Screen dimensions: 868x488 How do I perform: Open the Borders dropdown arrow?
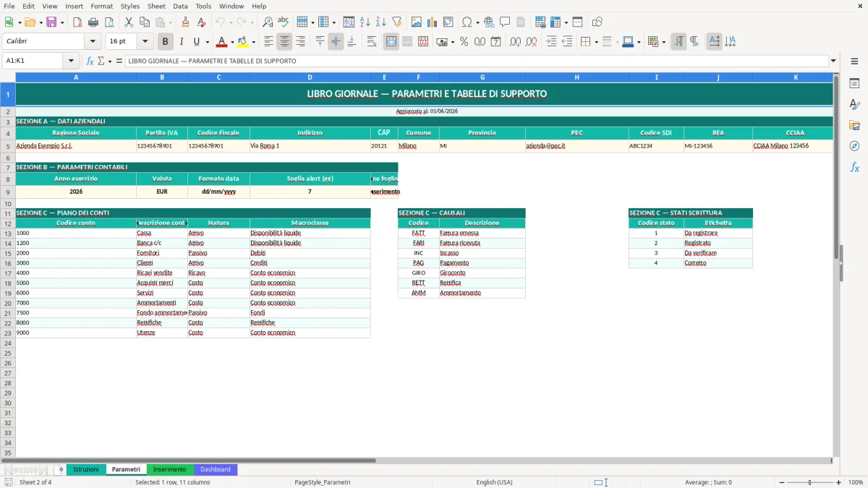[x=596, y=42]
